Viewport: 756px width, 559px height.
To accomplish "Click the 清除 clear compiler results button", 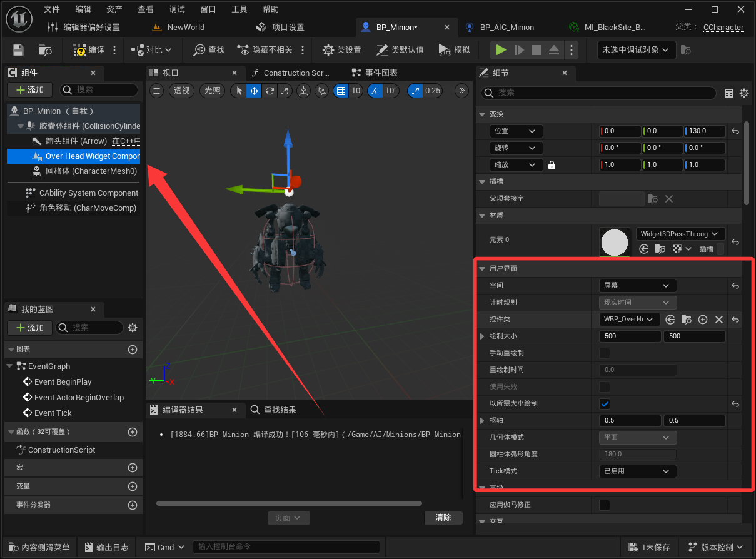I will [443, 518].
